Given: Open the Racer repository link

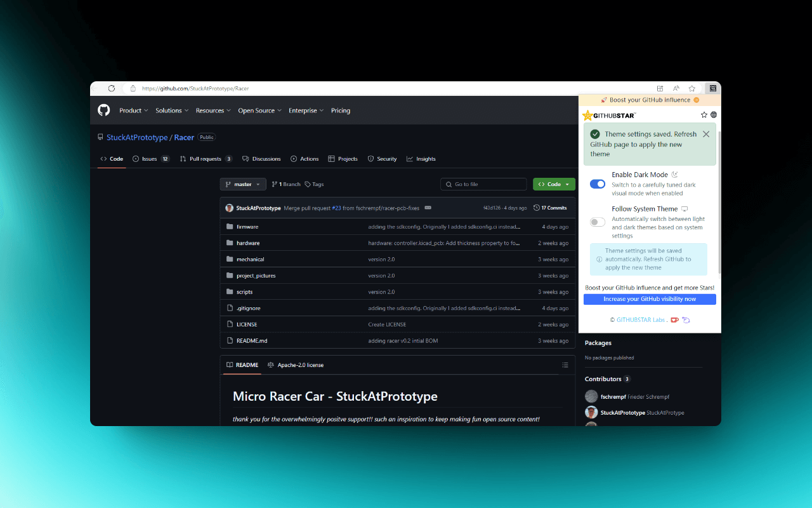Looking at the screenshot, I should [184, 137].
